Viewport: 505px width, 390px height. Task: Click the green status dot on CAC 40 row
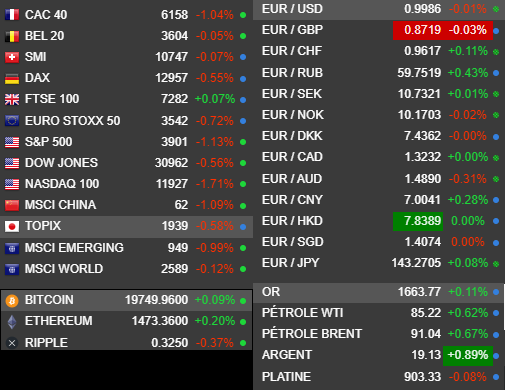click(243, 15)
